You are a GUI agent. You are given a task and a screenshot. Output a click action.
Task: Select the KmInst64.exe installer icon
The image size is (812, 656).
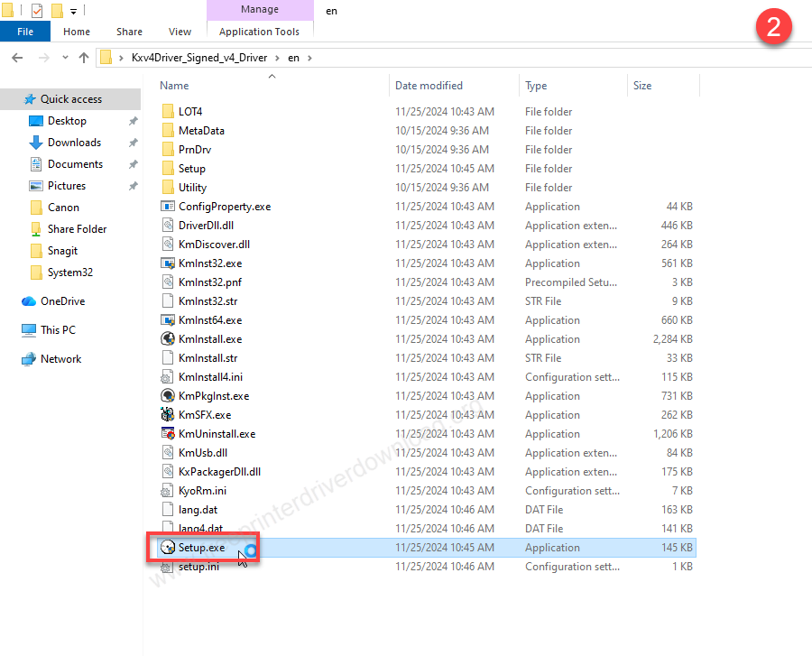(x=167, y=320)
